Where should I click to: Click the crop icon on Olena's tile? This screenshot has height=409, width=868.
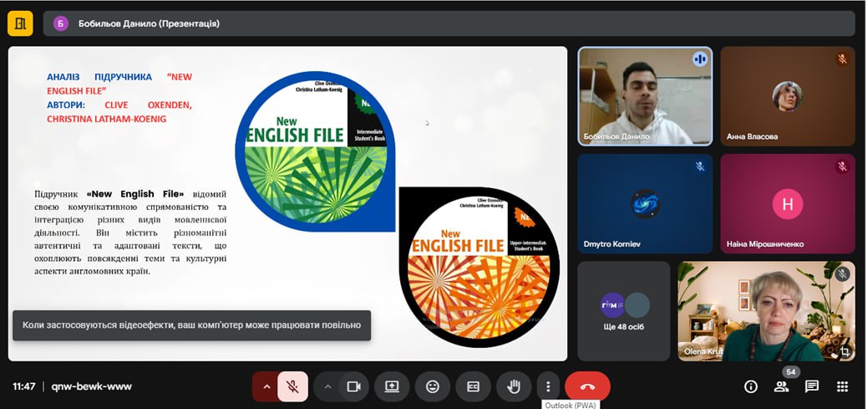(845, 352)
